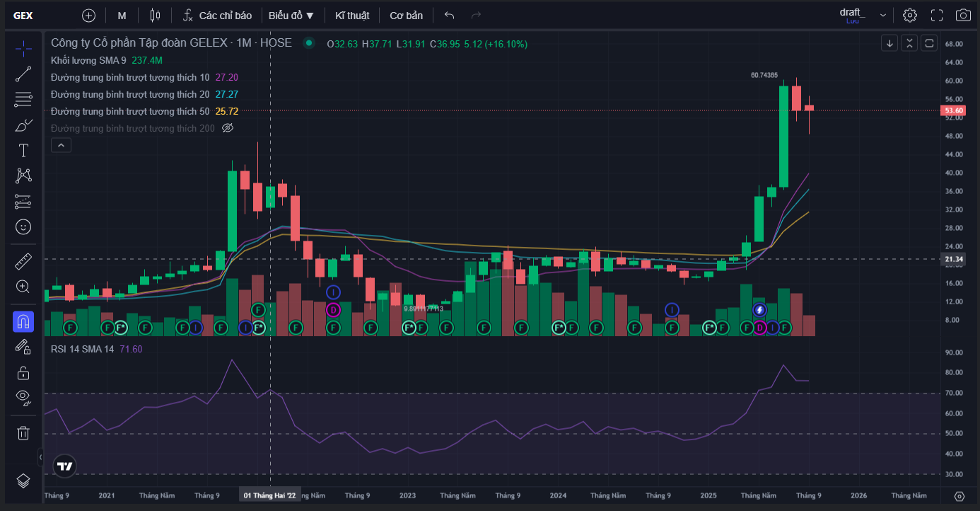Toggle lock all drawings padlock

pyautogui.click(x=23, y=372)
